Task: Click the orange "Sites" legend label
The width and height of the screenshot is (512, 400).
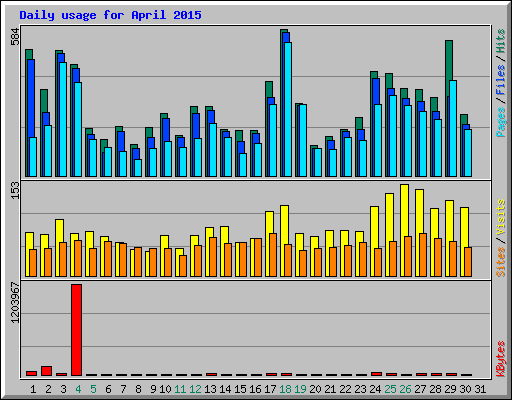Action: pos(500,262)
